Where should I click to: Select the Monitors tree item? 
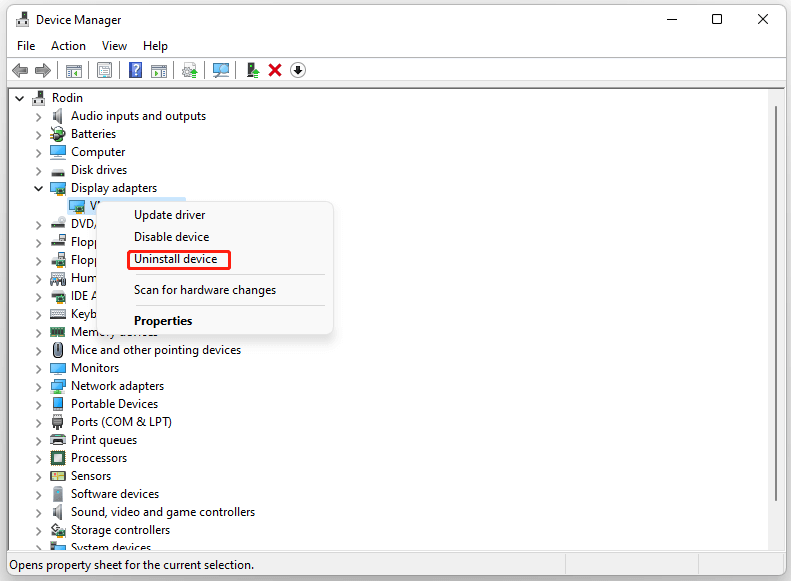[95, 368]
